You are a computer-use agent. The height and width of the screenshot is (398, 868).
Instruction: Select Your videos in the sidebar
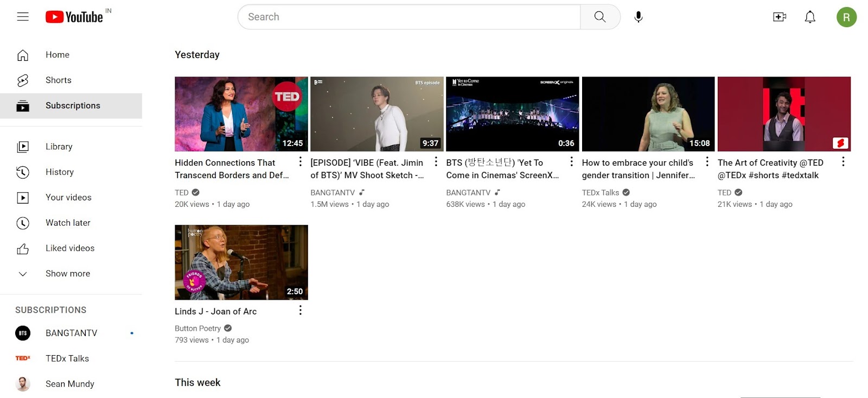[71, 198]
